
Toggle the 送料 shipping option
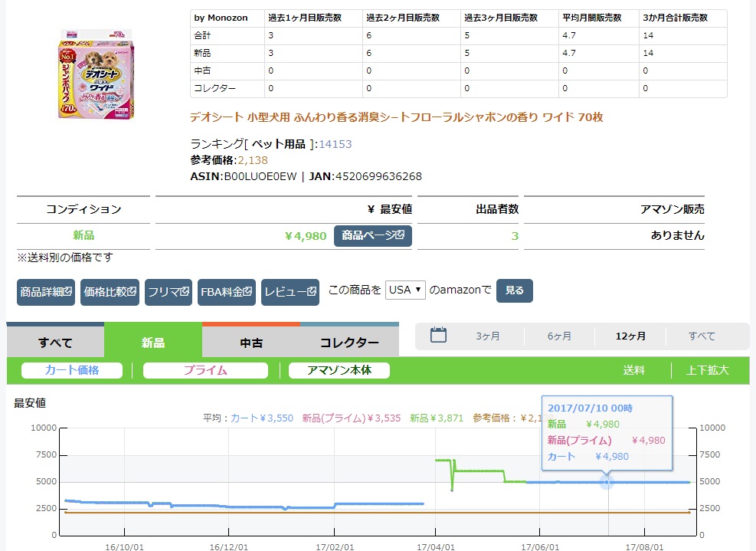pos(633,370)
